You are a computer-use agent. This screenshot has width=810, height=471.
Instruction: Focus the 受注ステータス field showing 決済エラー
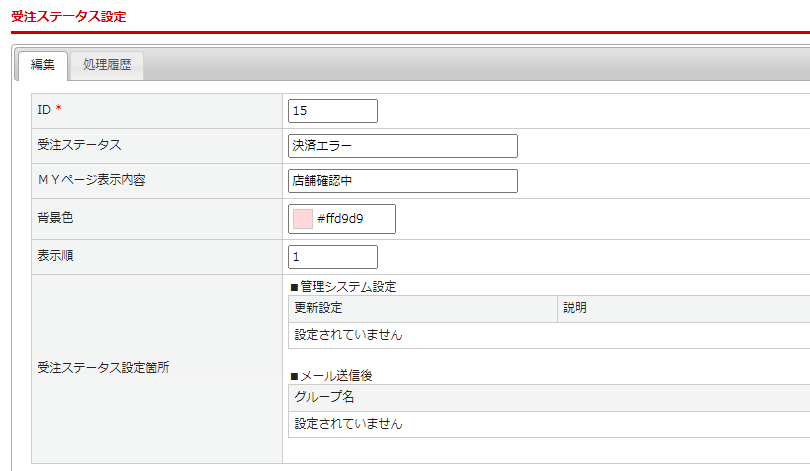402,146
